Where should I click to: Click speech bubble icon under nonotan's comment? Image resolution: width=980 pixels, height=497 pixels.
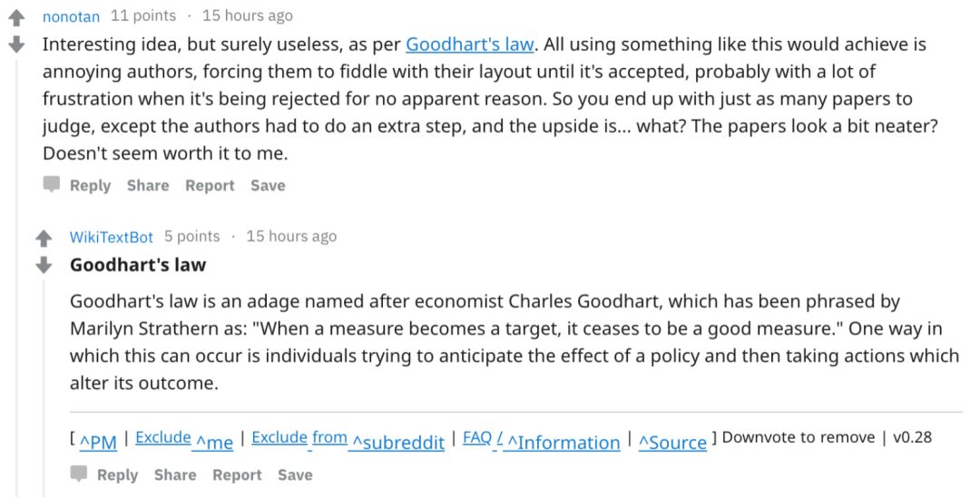pos(52,185)
